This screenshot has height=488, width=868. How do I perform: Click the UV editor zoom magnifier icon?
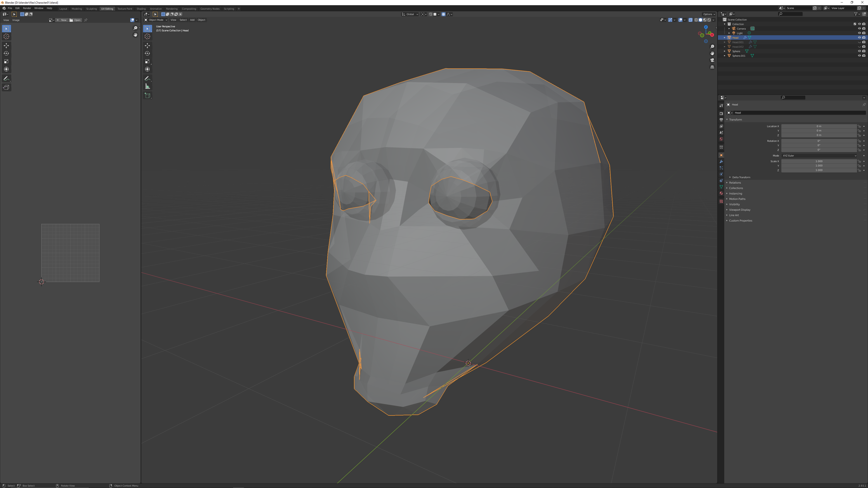[x=135, y=28]
